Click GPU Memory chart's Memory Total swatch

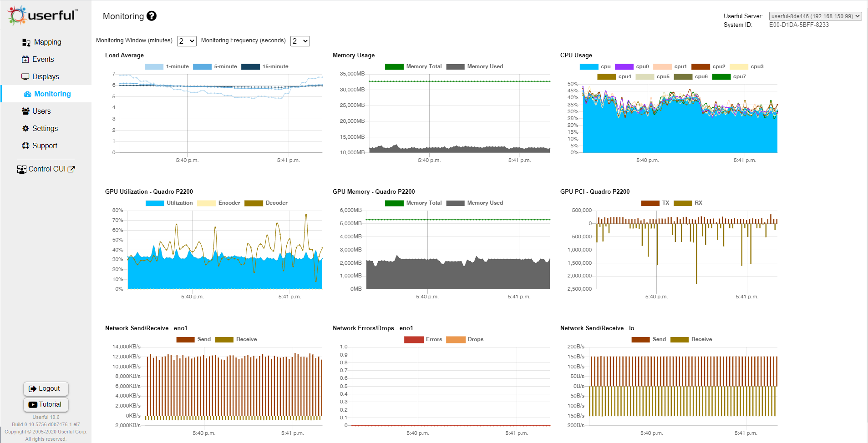click(394, 203)
